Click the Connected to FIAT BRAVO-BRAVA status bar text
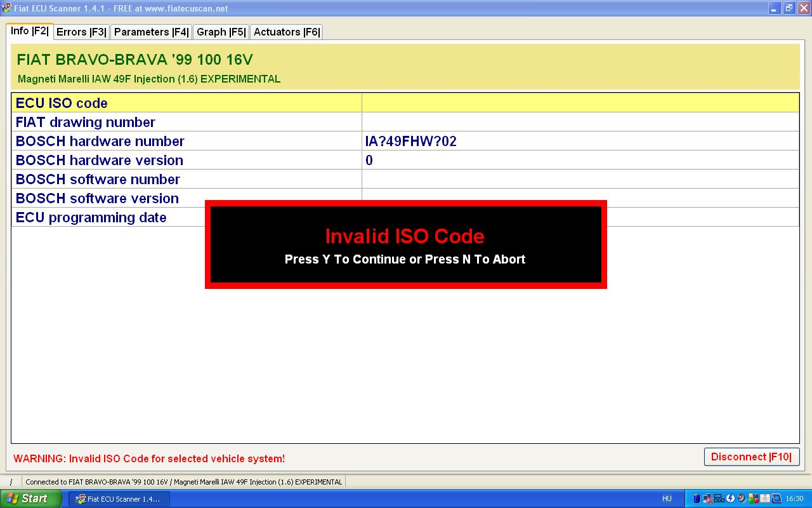This screenshot has height=508, width=812. pos(184,482)
